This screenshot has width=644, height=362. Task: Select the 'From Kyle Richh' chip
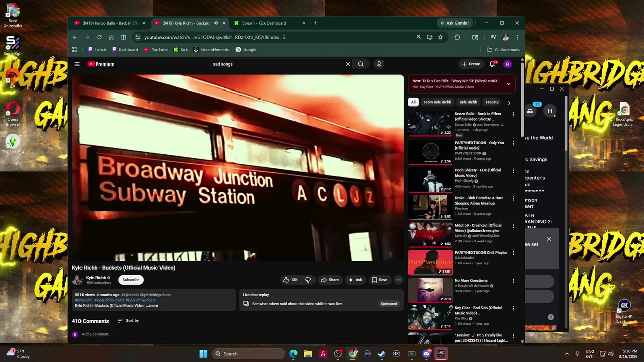[x=437, y=102]
